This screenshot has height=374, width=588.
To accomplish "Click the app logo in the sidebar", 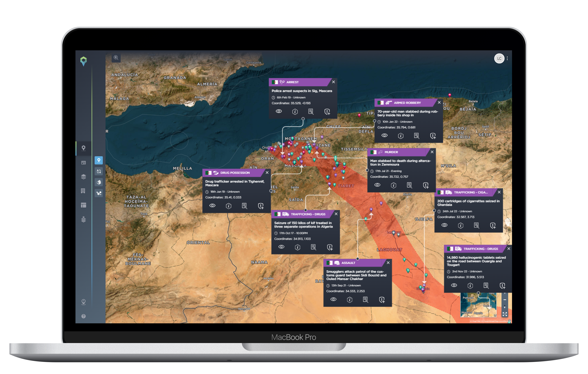I will [83, 61].
